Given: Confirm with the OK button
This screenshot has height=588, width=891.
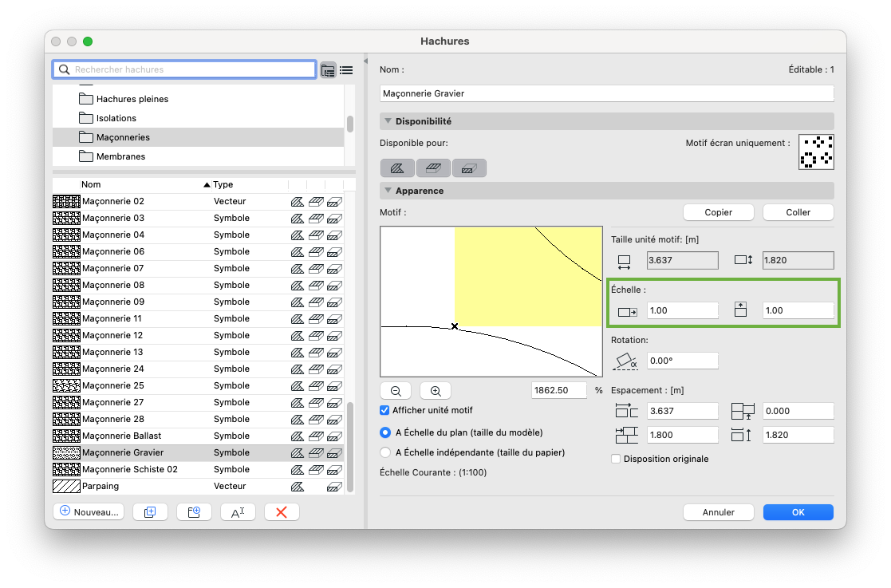Looking at the screenshot, I should pyautogui.click(x=798, y=512).
